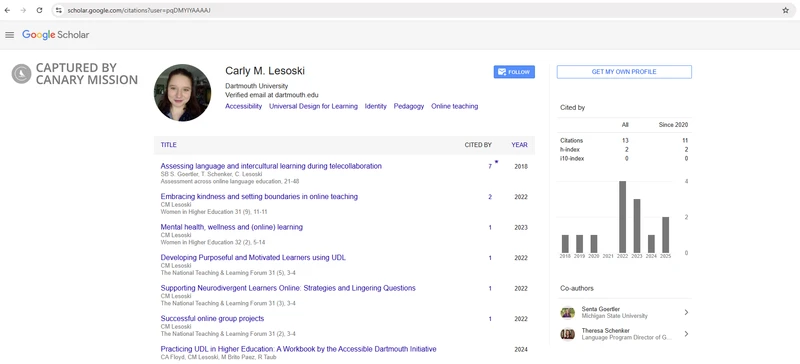Open Senta Goertler co-author name

coord(601,309)
